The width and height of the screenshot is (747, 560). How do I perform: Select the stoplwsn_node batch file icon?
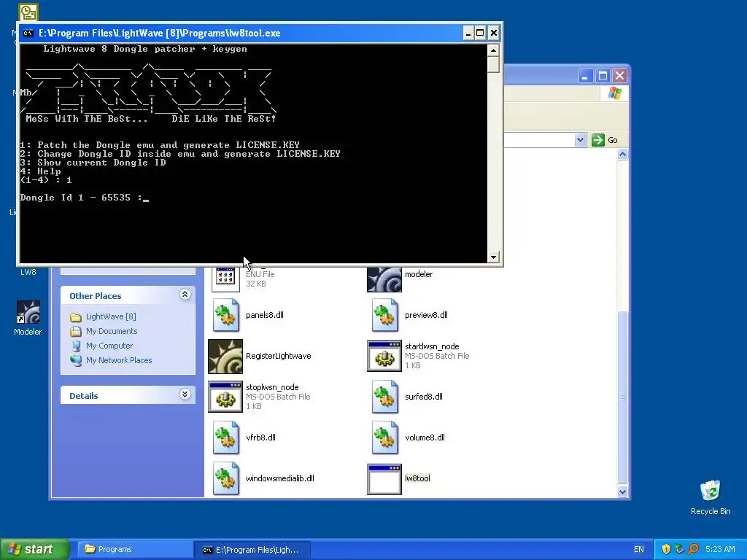[x=225, y=397]
